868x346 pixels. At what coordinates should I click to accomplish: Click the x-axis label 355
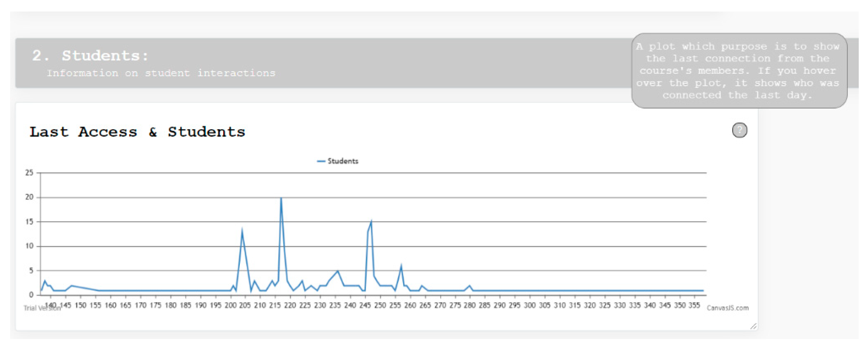tap(694, 306)
